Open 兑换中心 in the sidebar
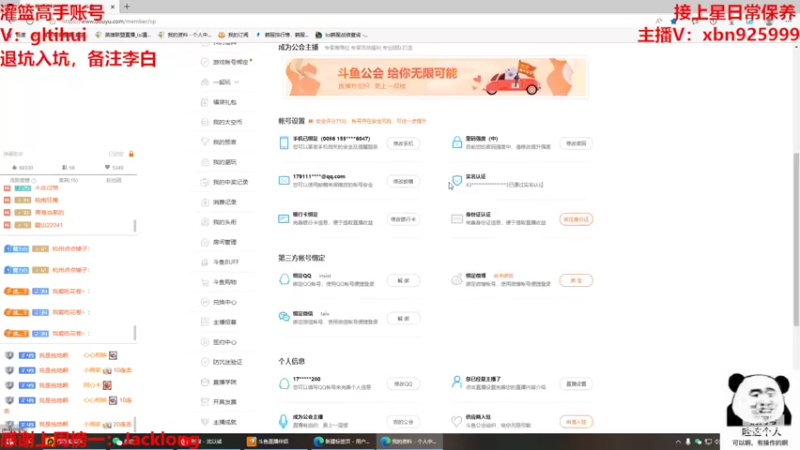 224,302
